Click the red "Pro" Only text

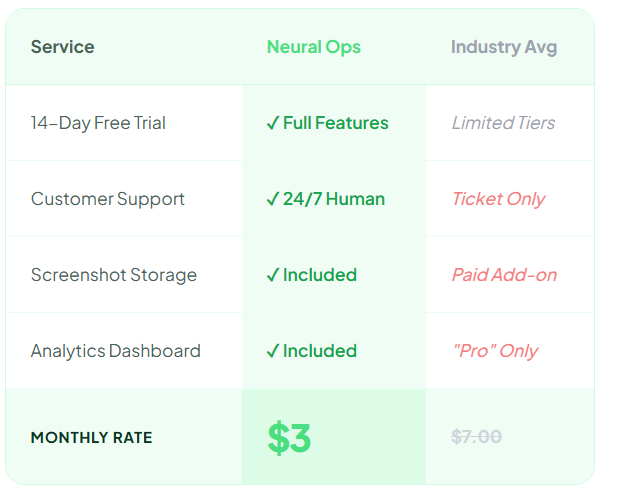pos(495,351)
